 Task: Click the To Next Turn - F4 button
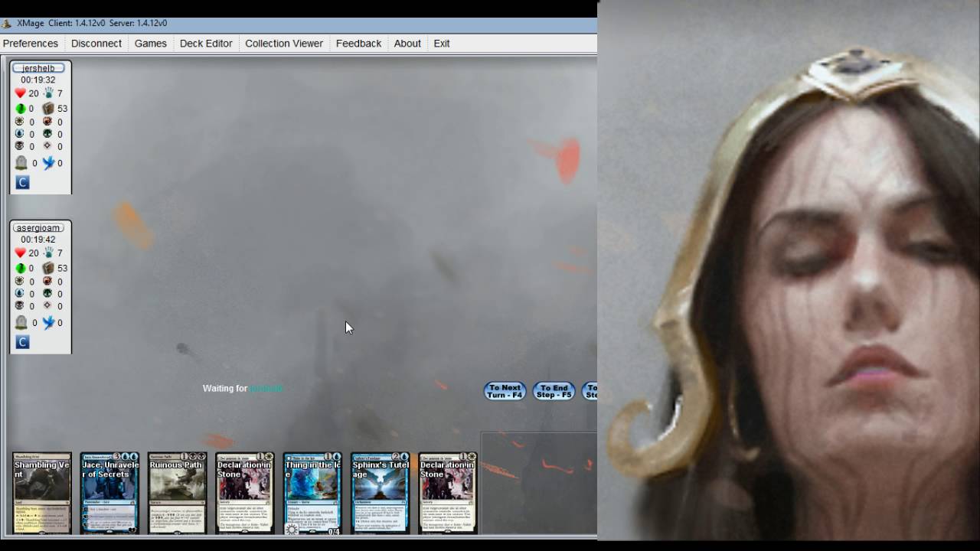pos(505,391)
